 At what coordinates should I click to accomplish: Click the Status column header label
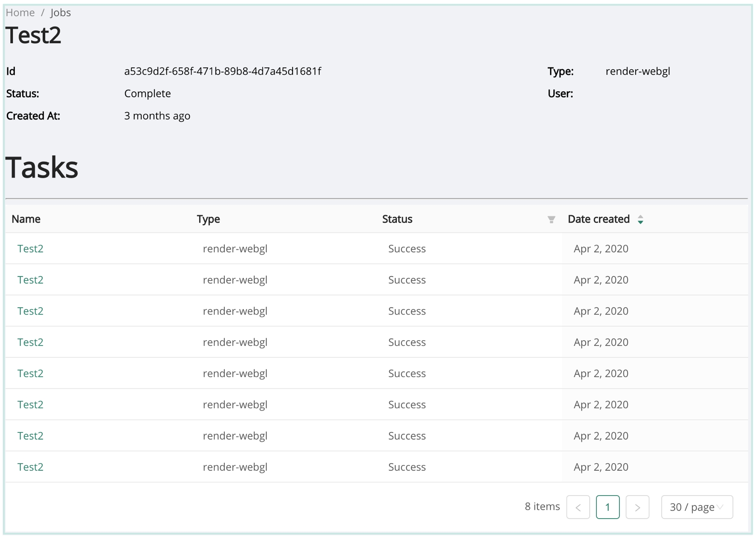point(397,219)
